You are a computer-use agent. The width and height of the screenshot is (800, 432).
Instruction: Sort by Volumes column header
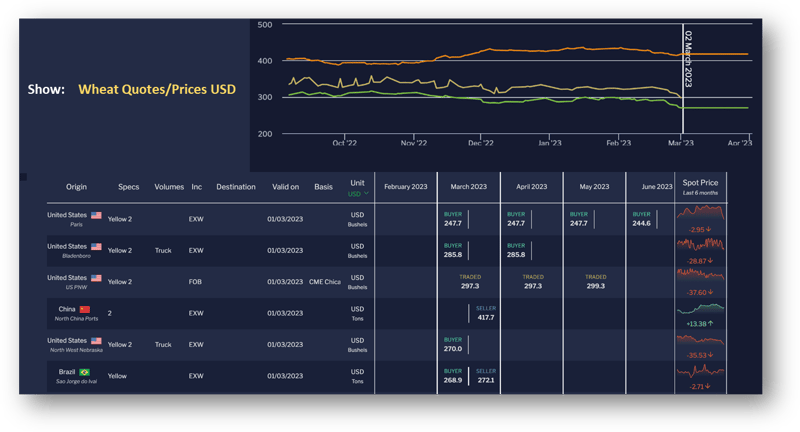pos(169,187)
